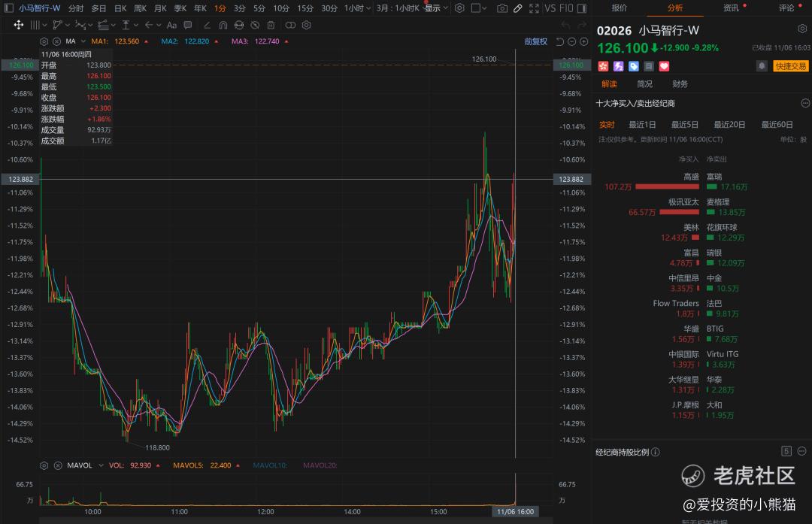The height and width of the screenshot is (524, 812).
Task: Click the linked-circles drawing sync icon
Action: coord(290,25)
